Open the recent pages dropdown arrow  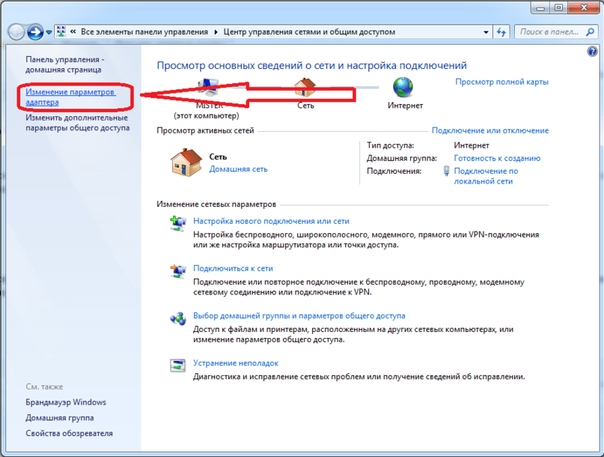click(49, 32)
